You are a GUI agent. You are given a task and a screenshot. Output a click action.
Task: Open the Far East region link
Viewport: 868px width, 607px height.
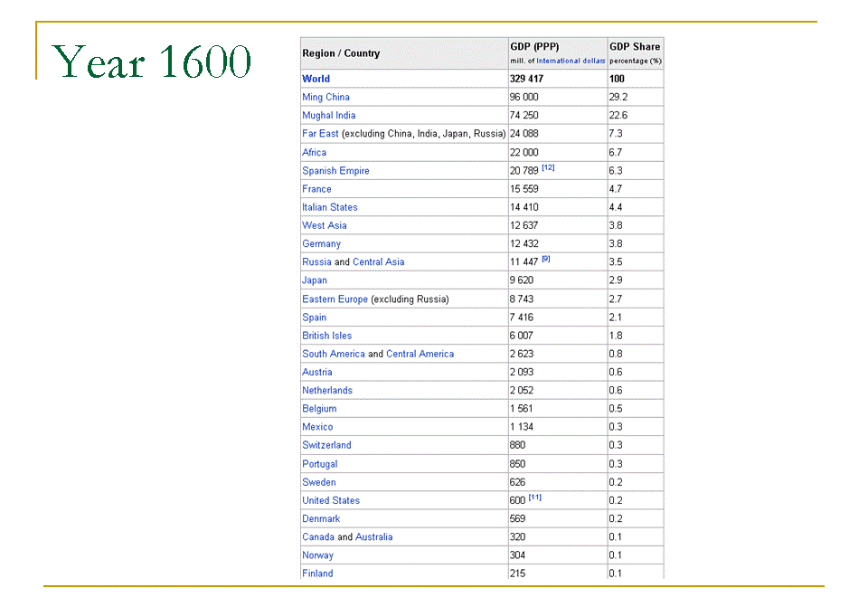[320, 134]
